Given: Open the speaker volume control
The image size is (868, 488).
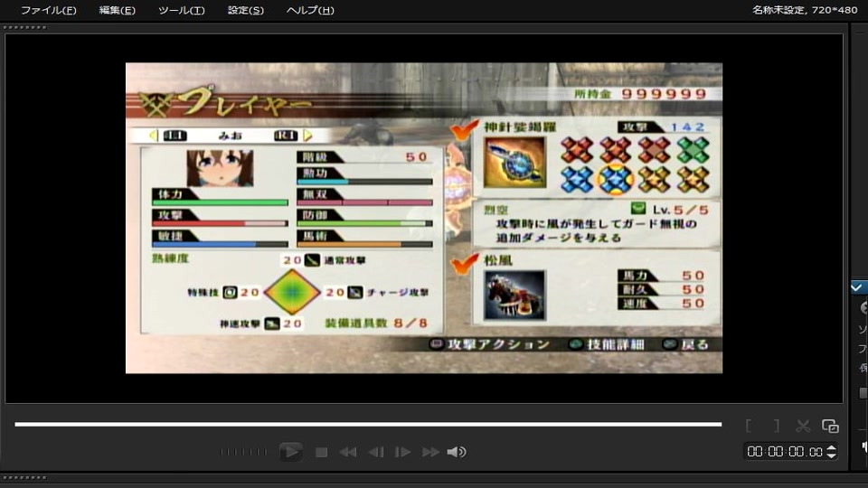Looking at the screenshot, I should tap(457, 452).
